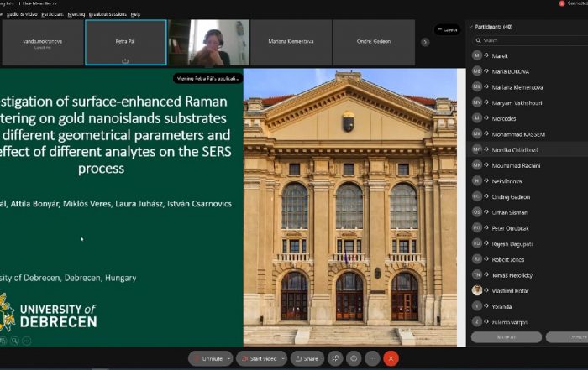
Task: Click the TN avatar of Tomáš Netolický
Action: (477, 274)
